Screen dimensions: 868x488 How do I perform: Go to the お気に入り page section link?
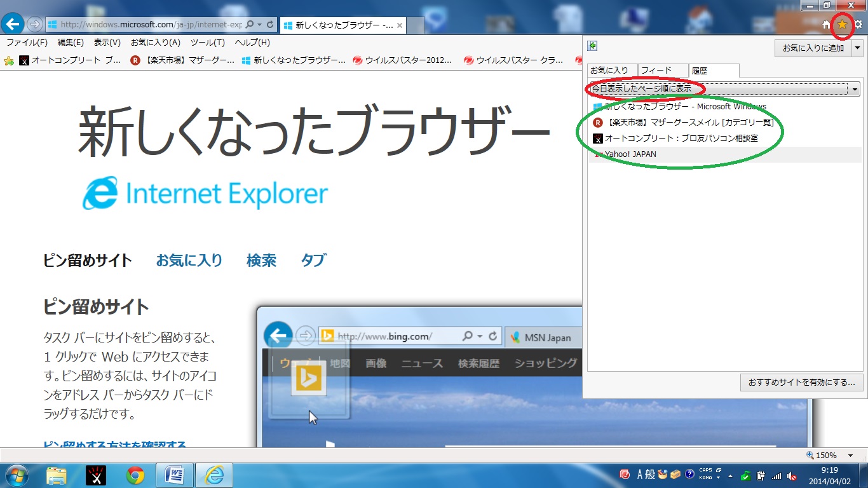point(189,261)
